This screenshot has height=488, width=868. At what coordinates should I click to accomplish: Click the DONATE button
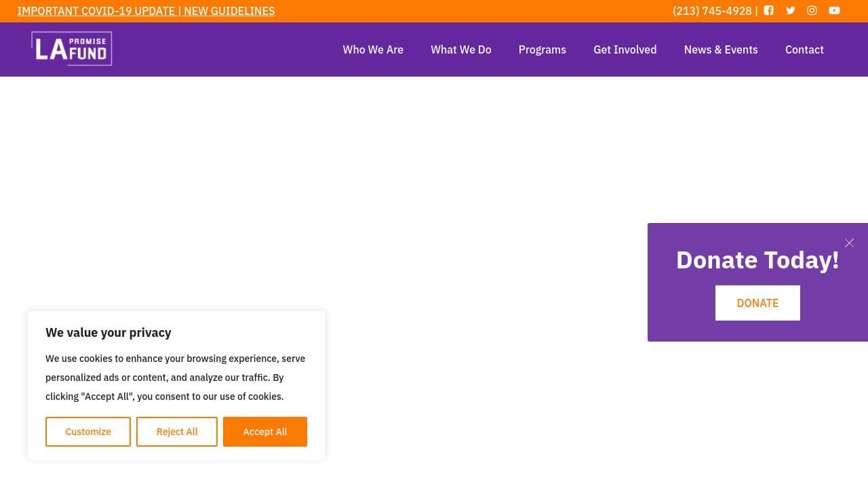tap(757, 303)
